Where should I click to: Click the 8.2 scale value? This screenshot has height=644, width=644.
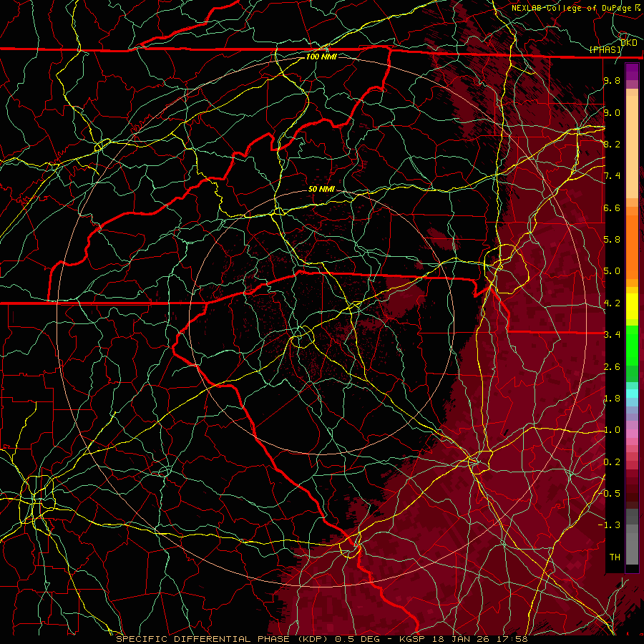tap(612, 144)
